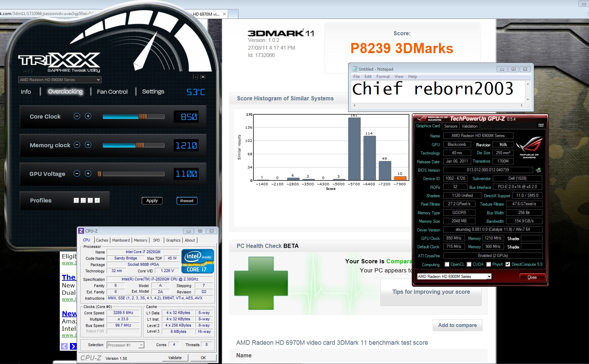Switch to CPU-Z Memory tab

[141, 240]
